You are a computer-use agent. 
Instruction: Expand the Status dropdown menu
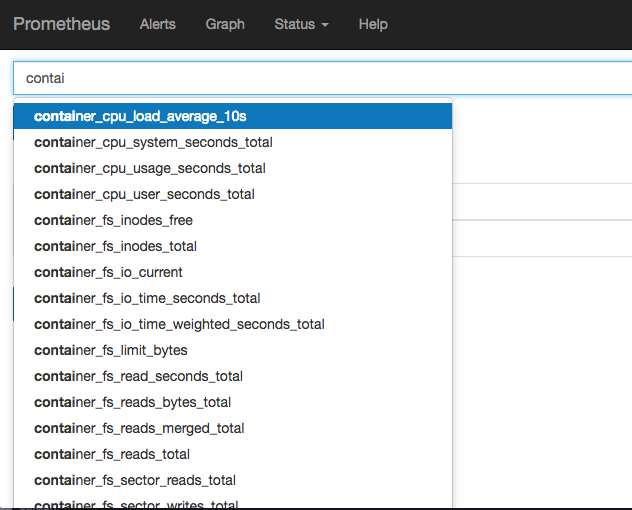[x=301, y=24]
